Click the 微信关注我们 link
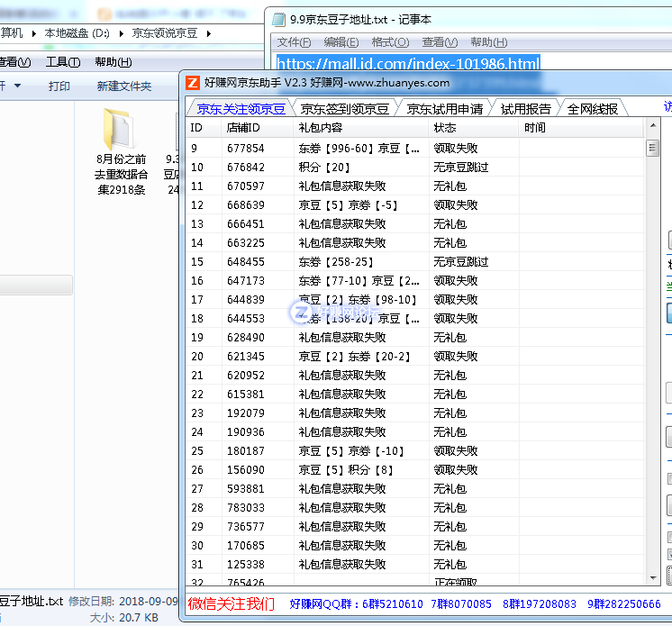The image size is (672, 626). coord(231,603)
